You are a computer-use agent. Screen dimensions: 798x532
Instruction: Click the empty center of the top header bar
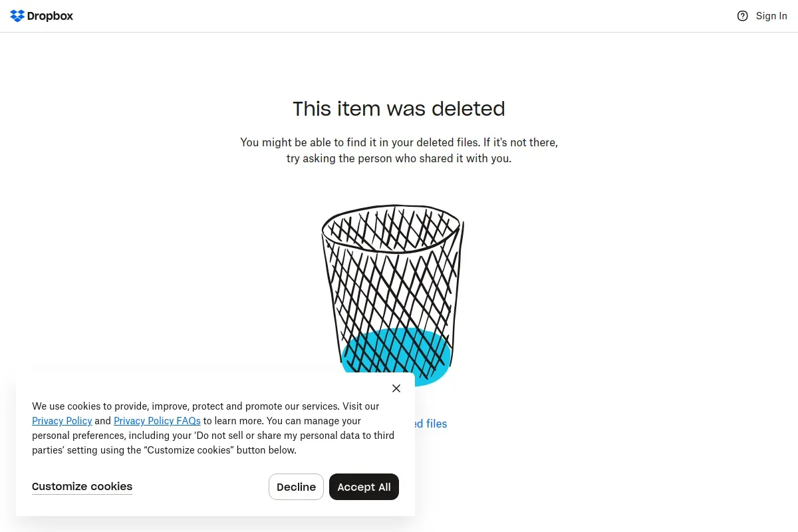point(399,16)
